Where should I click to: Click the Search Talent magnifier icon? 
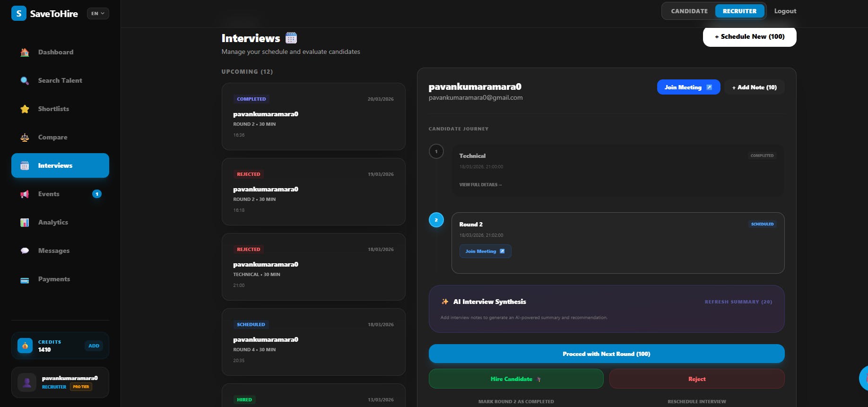click(x=25, y=80)
